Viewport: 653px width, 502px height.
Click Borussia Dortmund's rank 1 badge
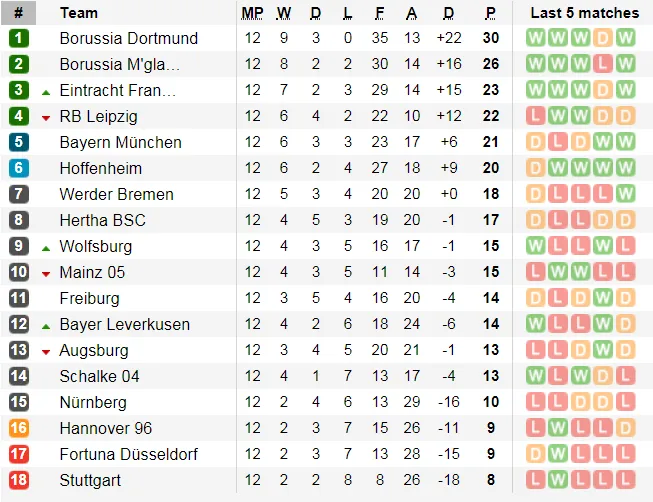click(19, 38)
